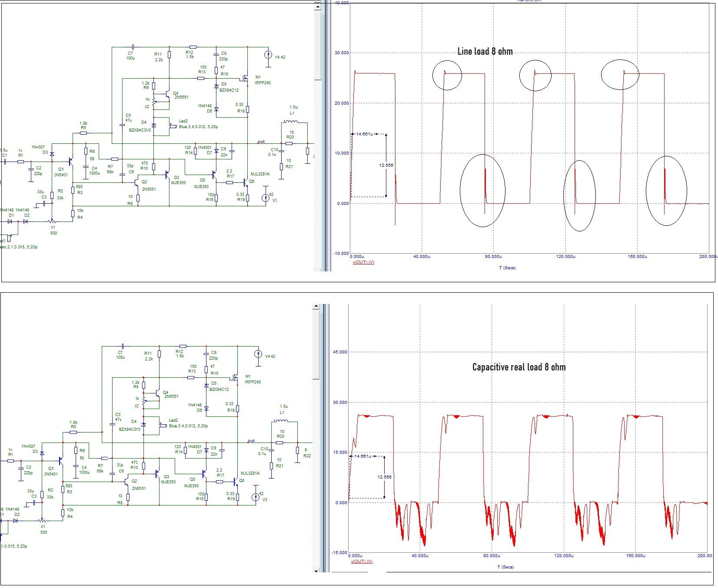Click 'out' node label in top schematic
The image size is (718, 588).
tap(261, 142)
